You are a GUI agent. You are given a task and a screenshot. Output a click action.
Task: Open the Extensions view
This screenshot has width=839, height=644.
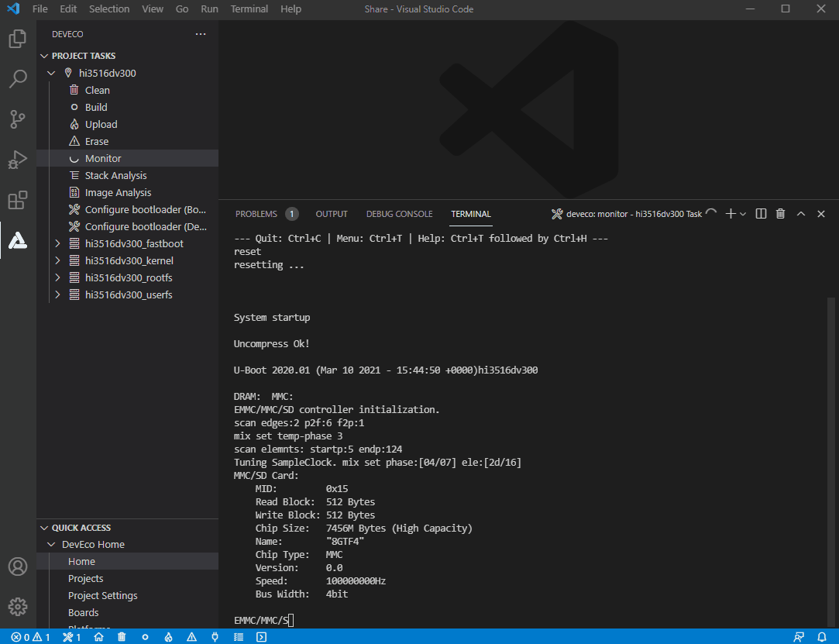pyautogui.click(x=18, y=200)
